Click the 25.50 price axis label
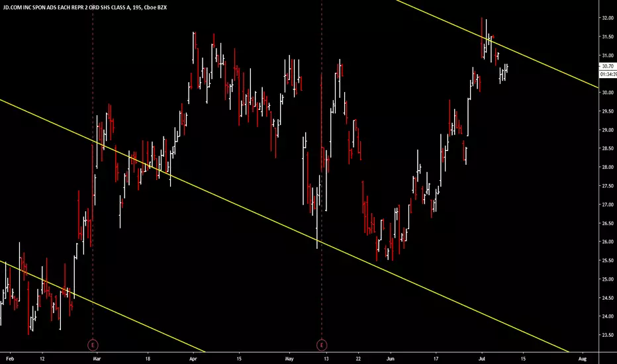 [608, 261]
